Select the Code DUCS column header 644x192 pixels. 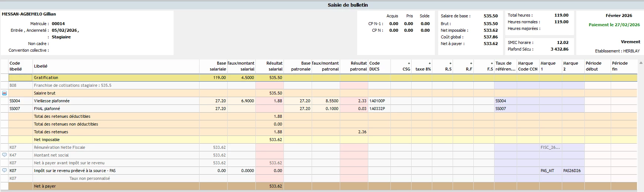pos(379,66)
